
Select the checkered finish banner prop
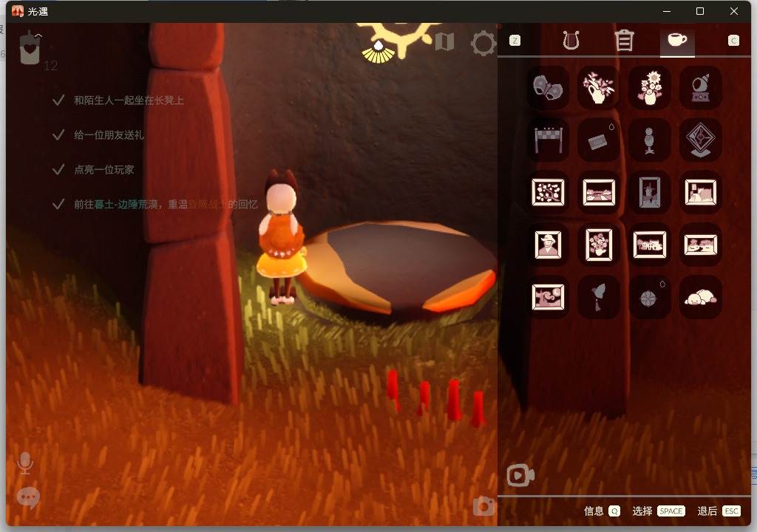pyautogui.click(x=548, y=140)
